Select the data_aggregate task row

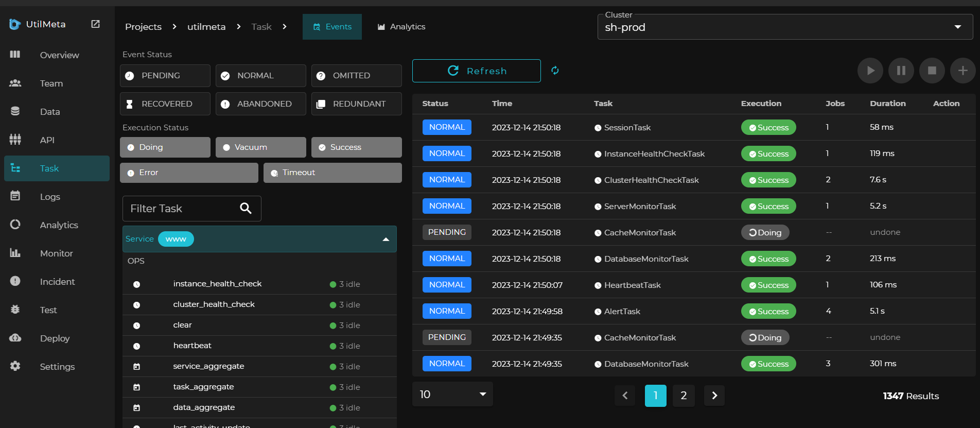coord(259,407)
